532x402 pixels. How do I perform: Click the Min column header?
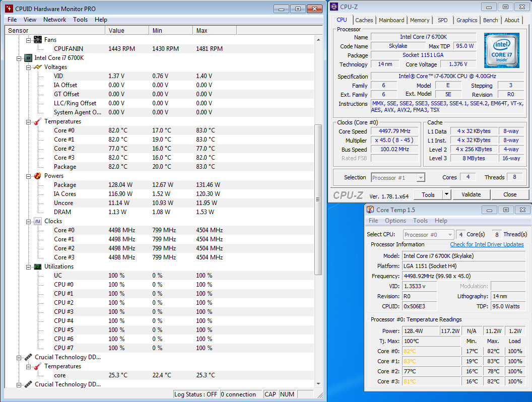tap(171, 31)
